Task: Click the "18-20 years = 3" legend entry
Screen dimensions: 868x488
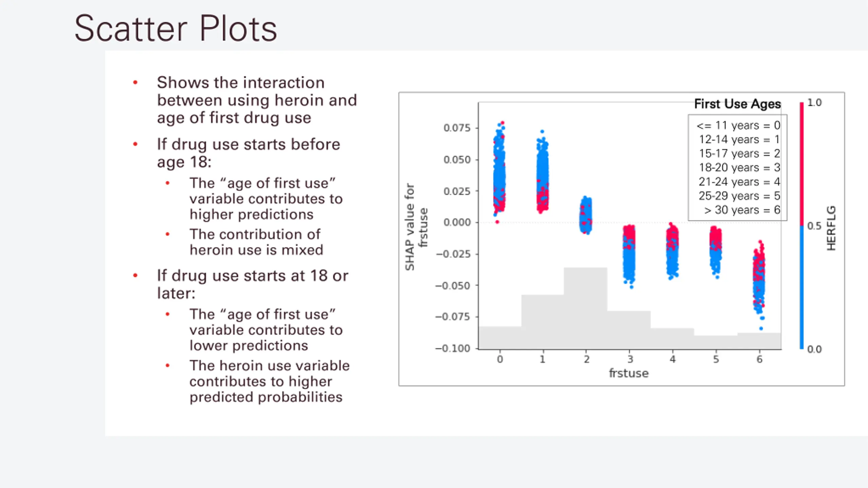Action: pos(739,168)
